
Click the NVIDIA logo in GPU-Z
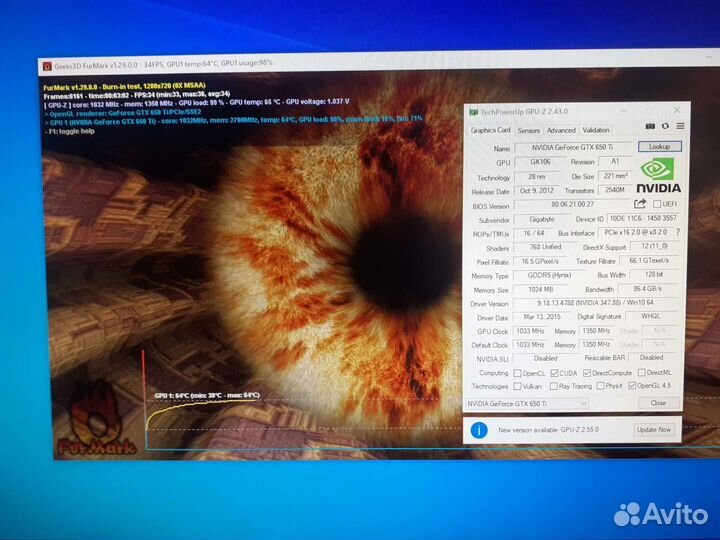[x=658, y=175]
